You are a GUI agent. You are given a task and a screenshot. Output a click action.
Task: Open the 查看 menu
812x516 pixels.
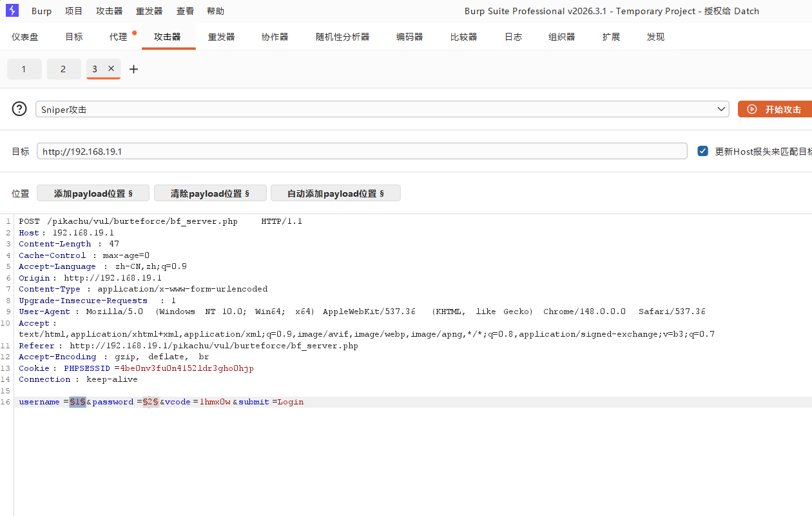[185, 11]
